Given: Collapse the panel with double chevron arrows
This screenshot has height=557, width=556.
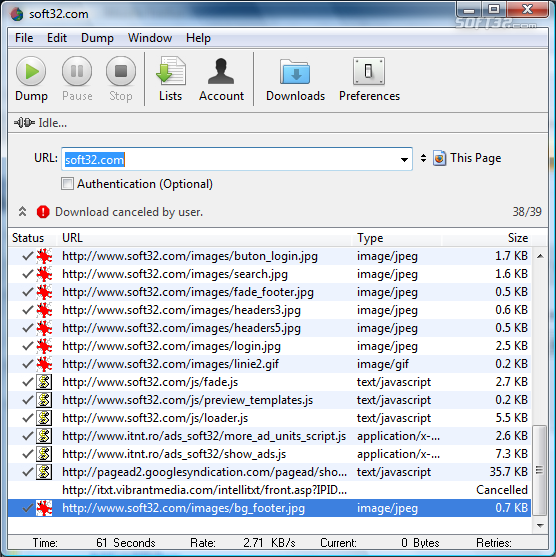Looking at the screenshot, I should (22, 212).
